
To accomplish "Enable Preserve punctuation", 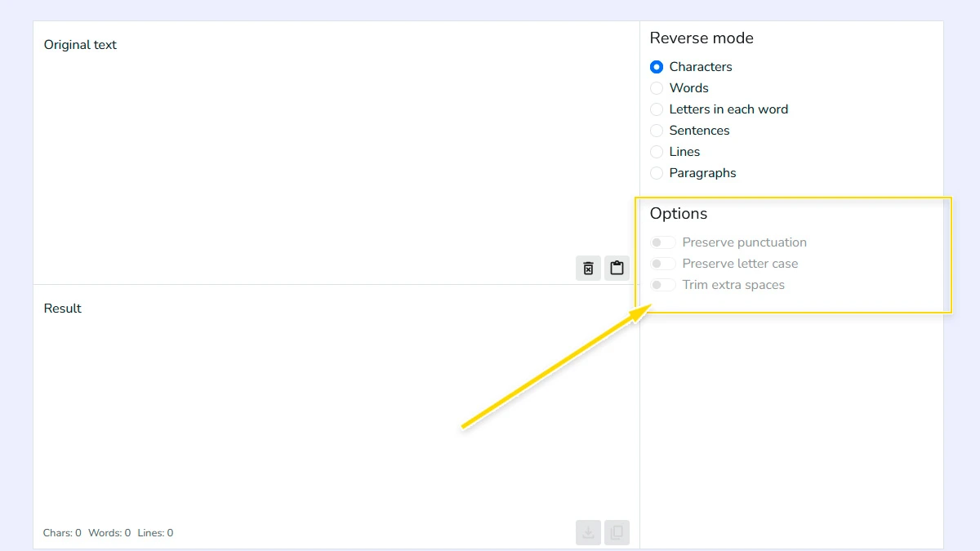I will pyautogui.click(x=662, y=242).
